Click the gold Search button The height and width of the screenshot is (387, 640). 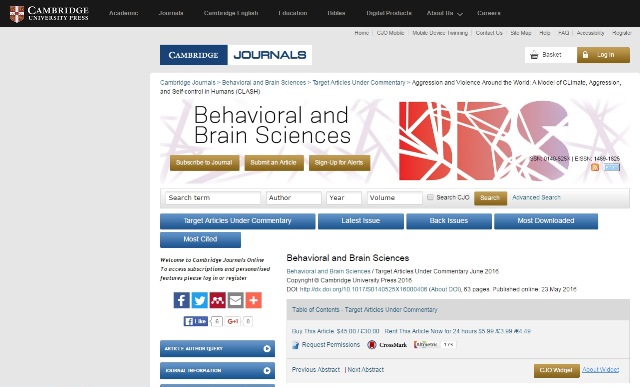[x=490, y=198]
